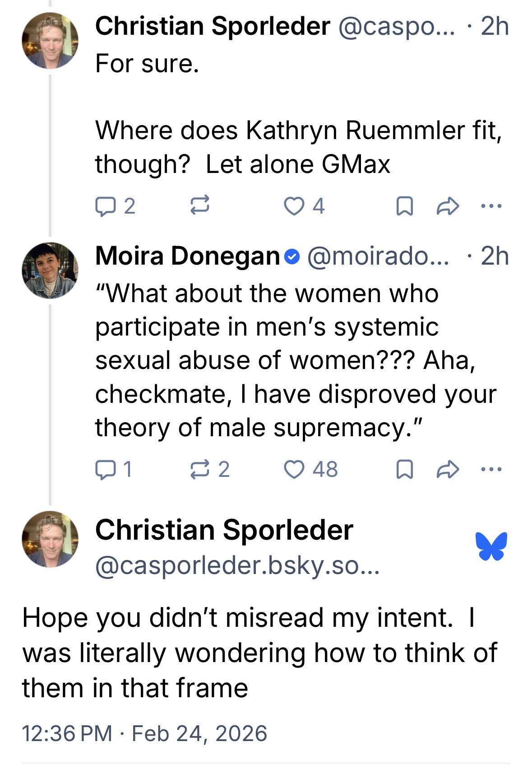
Task: Click the 12:36 PM Feb 24 timestamp
Action: pos(144,732)
